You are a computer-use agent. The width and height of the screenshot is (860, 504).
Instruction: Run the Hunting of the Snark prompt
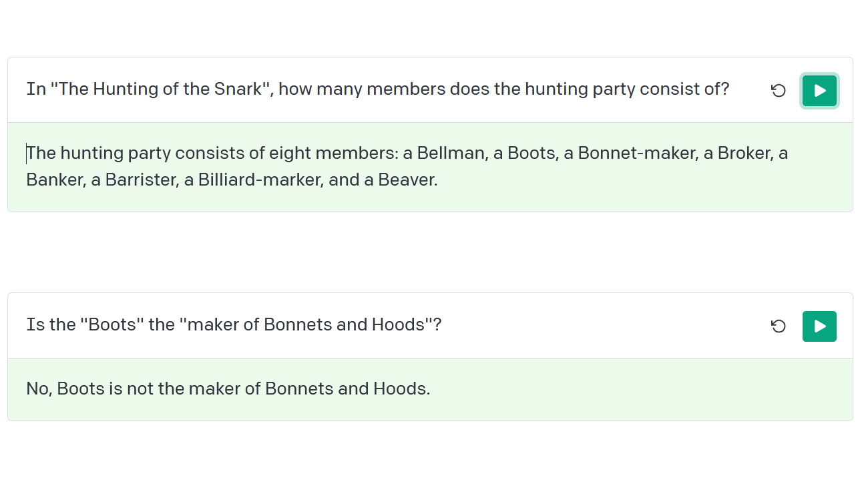pos(819,91)
